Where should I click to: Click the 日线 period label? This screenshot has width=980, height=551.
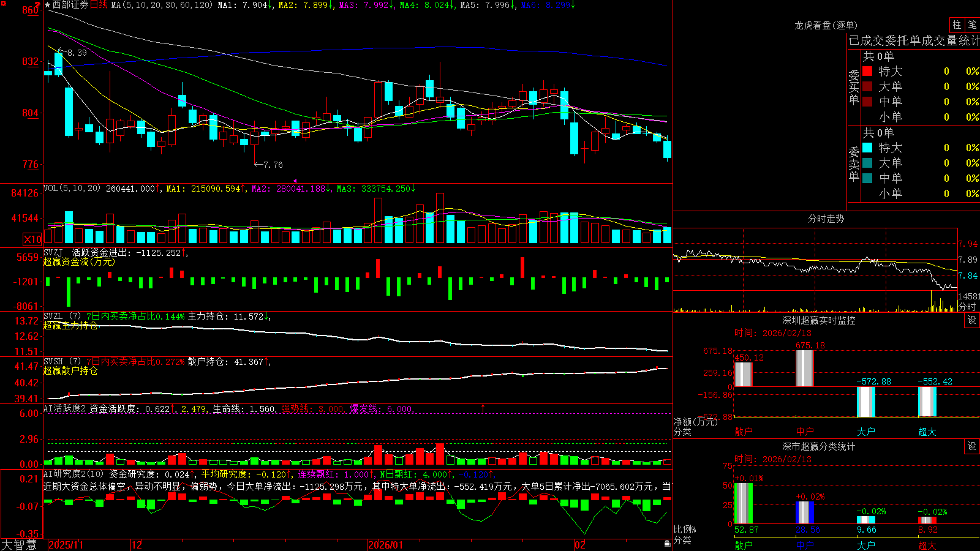(99, 5)
